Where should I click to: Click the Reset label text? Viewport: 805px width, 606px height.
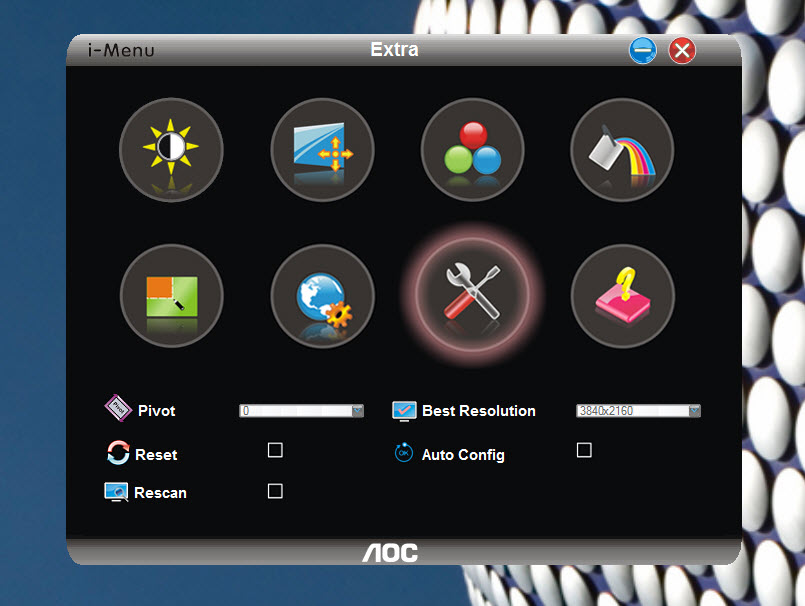click(156, 454)
